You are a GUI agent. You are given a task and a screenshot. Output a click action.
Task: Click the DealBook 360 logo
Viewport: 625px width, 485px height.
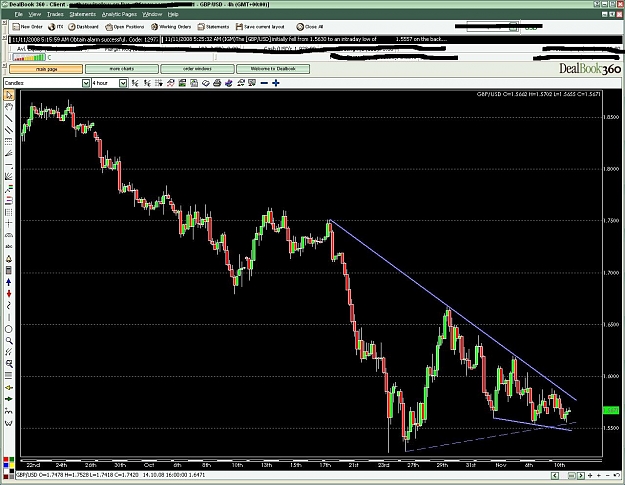pos(590,69)
